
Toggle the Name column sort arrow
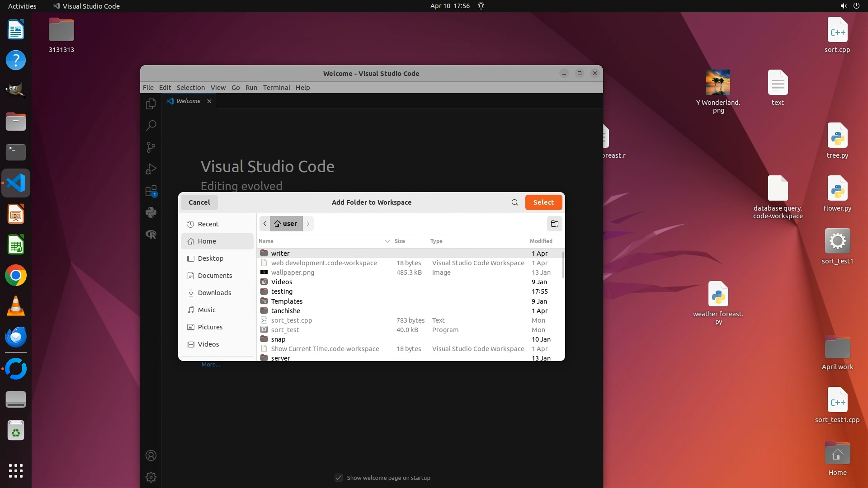coord(387,241)
